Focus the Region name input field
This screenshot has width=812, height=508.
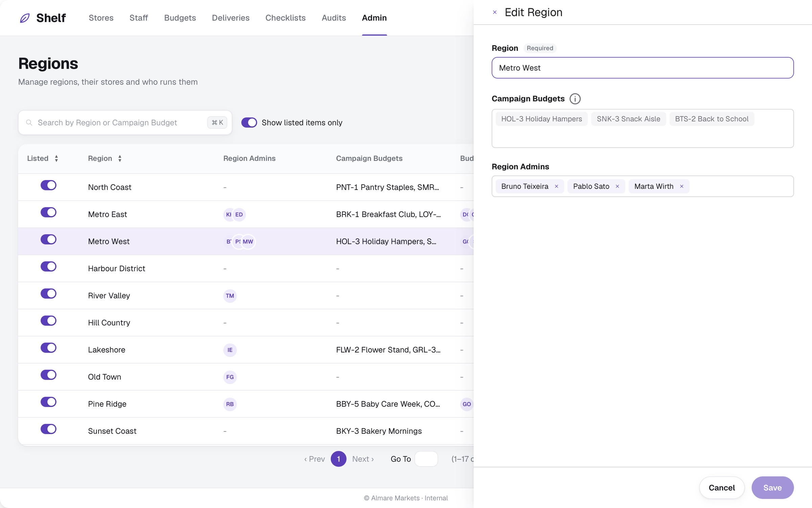(x=642, y=68)
